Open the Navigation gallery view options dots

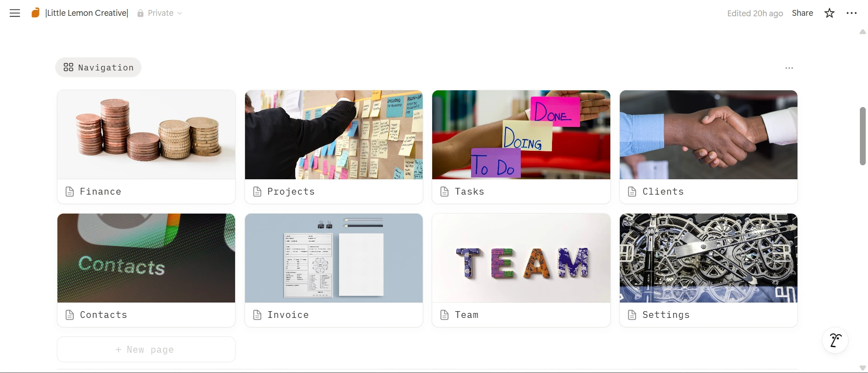click(789, 68)
